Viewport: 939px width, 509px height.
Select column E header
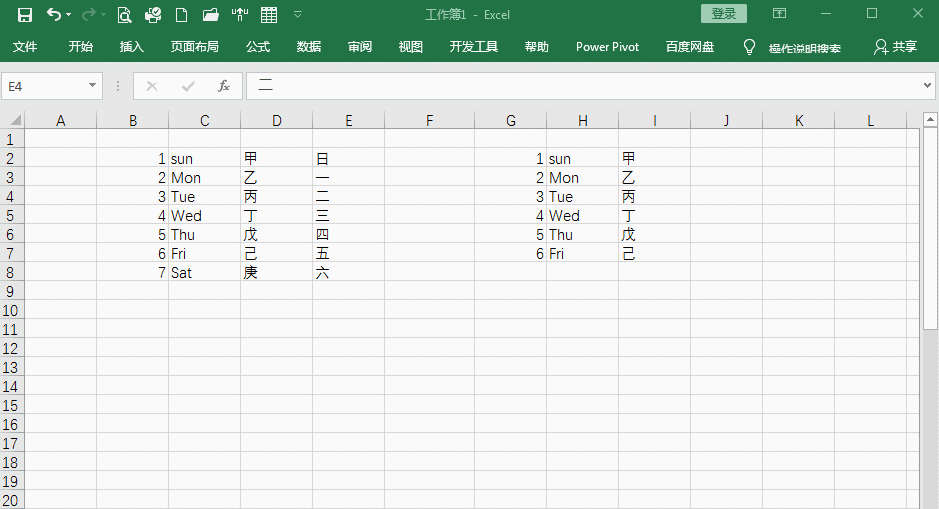(349, 120)
